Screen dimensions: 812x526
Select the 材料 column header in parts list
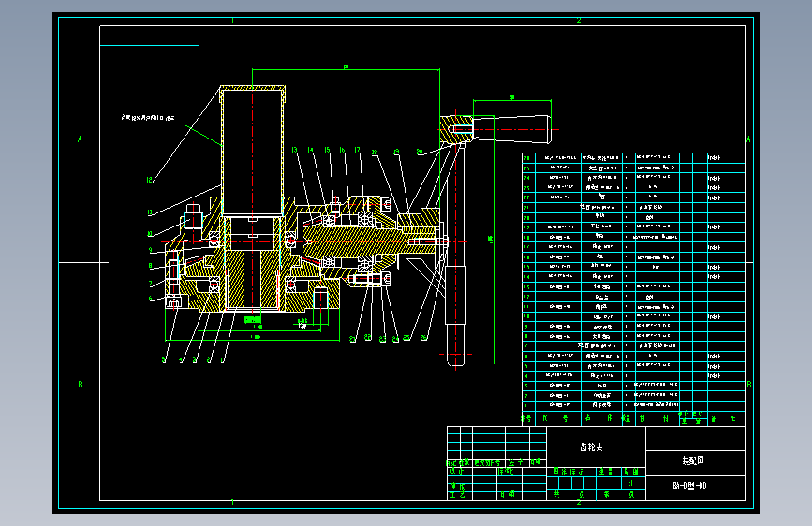pos(654,418)
